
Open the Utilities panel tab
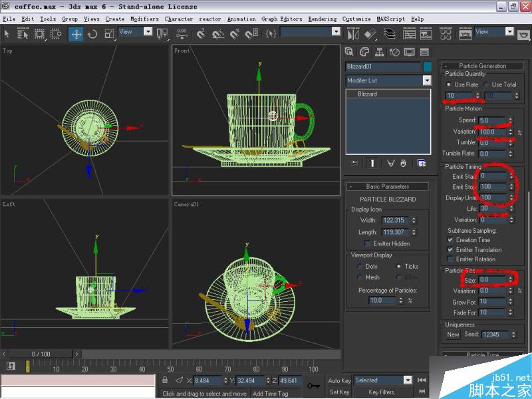click(424, 52)
